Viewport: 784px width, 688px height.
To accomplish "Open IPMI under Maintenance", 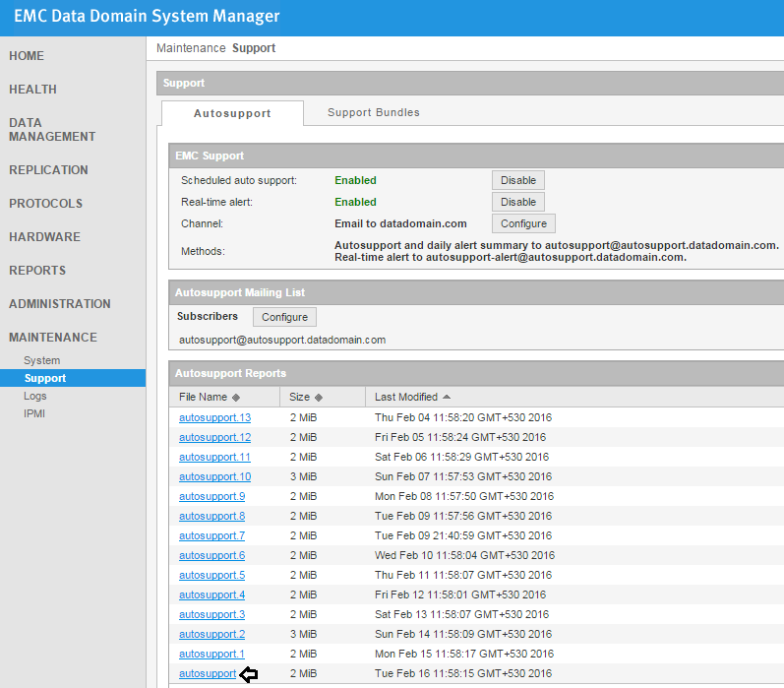I will click(x=34, y=413).
